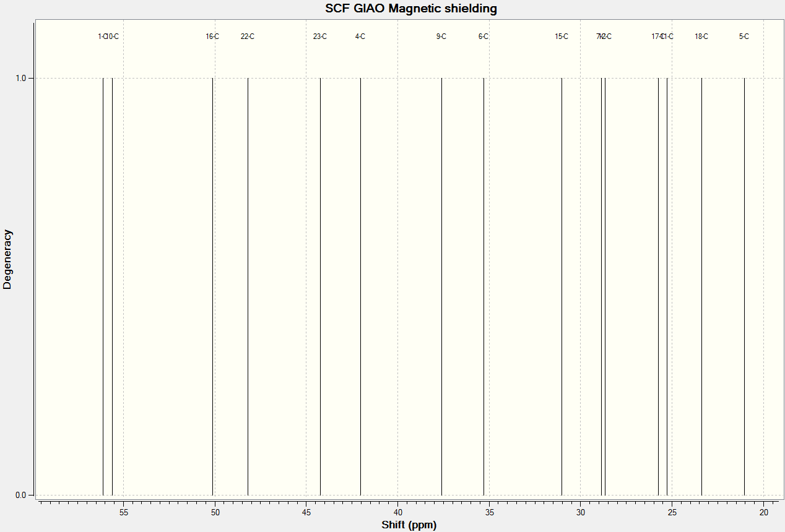The image size is (785, 532).
Task: Pick the vertical peak line beneath 16-C
Action: coord(212,286)
